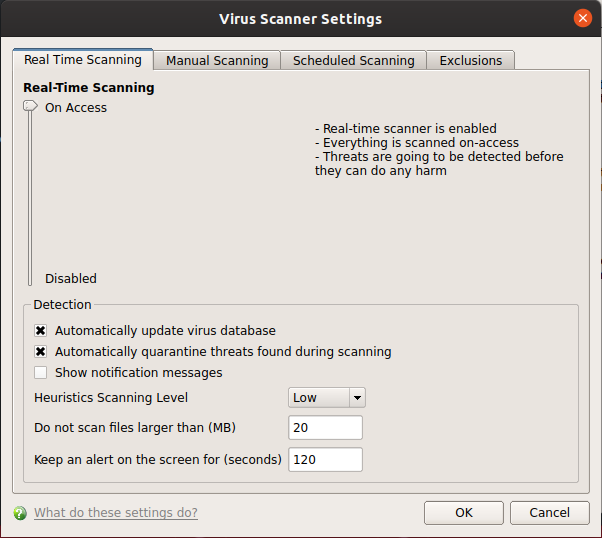Screen dimensions: 602x538
Task: Go to the Exclusions tab
Action: pyautogui.click(x=471, y=60)
